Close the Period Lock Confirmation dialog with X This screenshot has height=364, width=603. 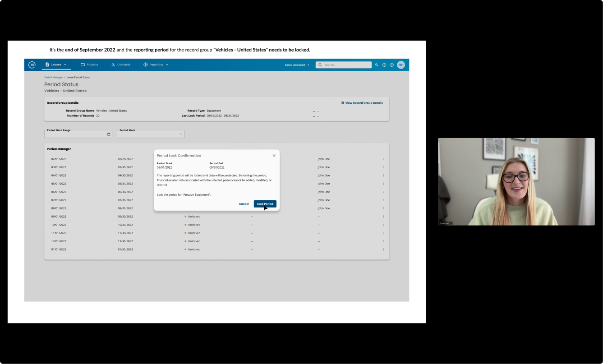point(274,156)
